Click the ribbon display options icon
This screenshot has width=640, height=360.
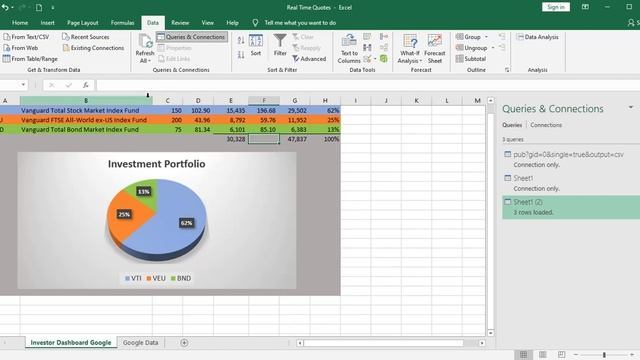585,7
